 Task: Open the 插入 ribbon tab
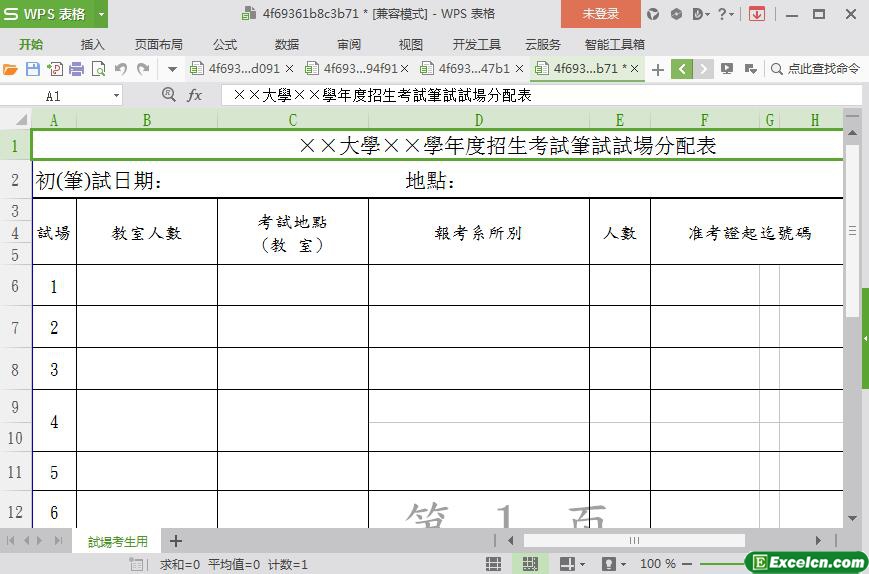click(93, 44)
